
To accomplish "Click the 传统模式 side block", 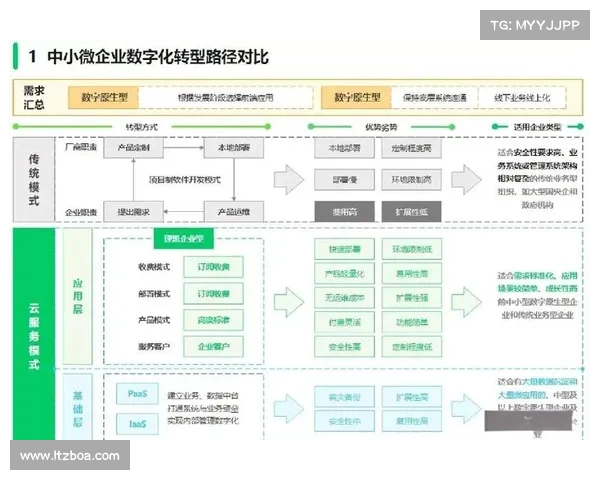I will coord(34,180).
